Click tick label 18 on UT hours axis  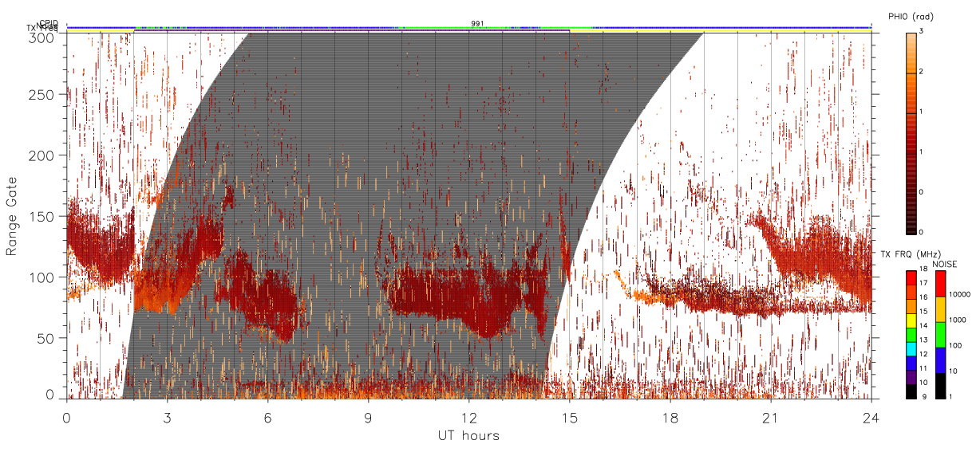click(x=670, y=418)
